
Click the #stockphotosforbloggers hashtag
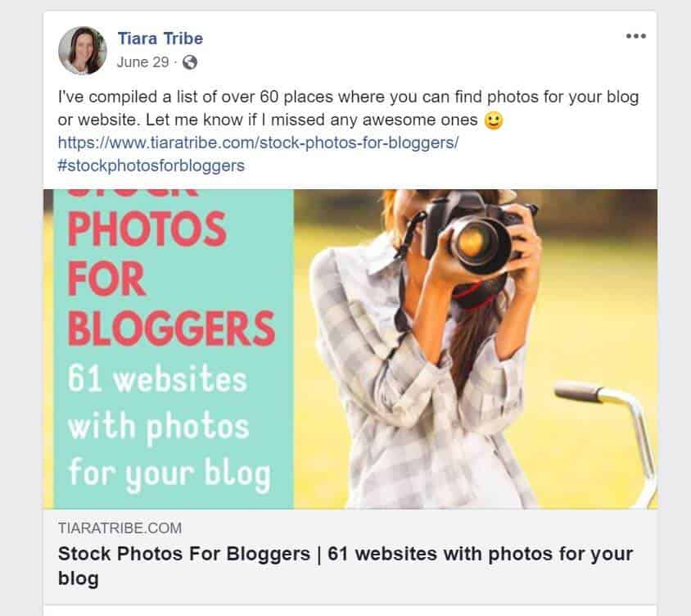pyautogui.click(x=151, y=165)
